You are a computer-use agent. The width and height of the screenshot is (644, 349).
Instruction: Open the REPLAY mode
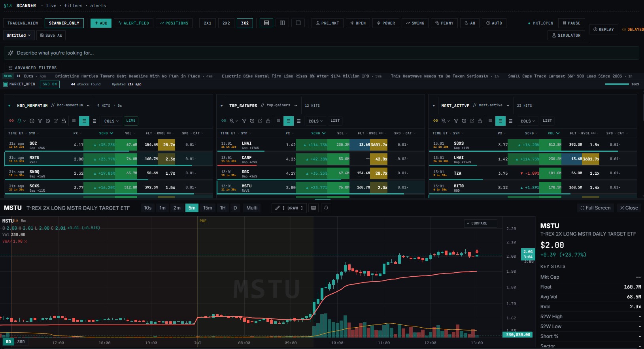pos(604,29)
